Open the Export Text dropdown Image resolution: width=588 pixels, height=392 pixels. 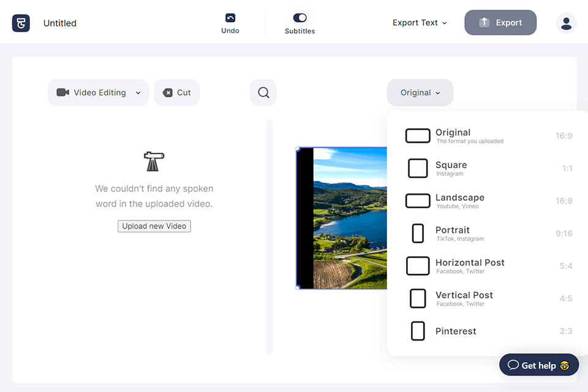(420, 23)
